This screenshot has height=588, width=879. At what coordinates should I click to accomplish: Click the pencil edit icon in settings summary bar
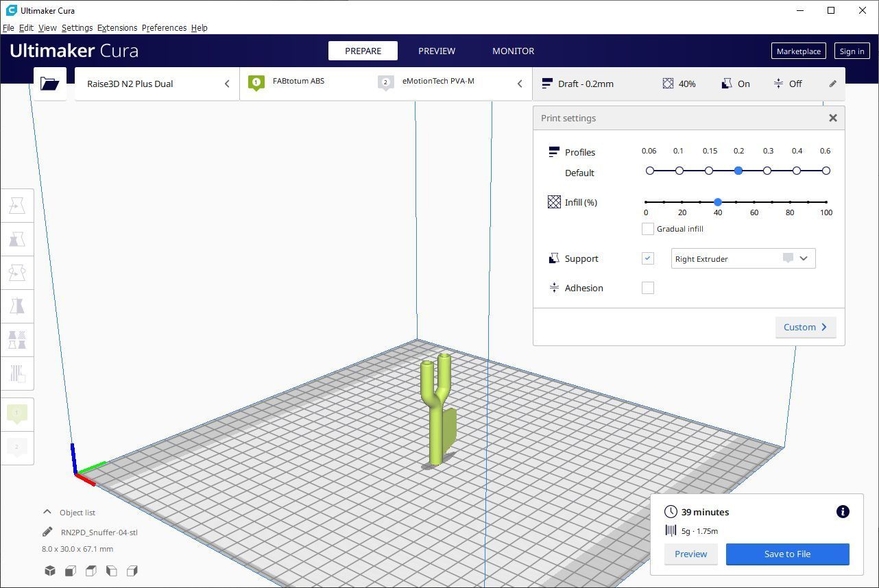832,84
